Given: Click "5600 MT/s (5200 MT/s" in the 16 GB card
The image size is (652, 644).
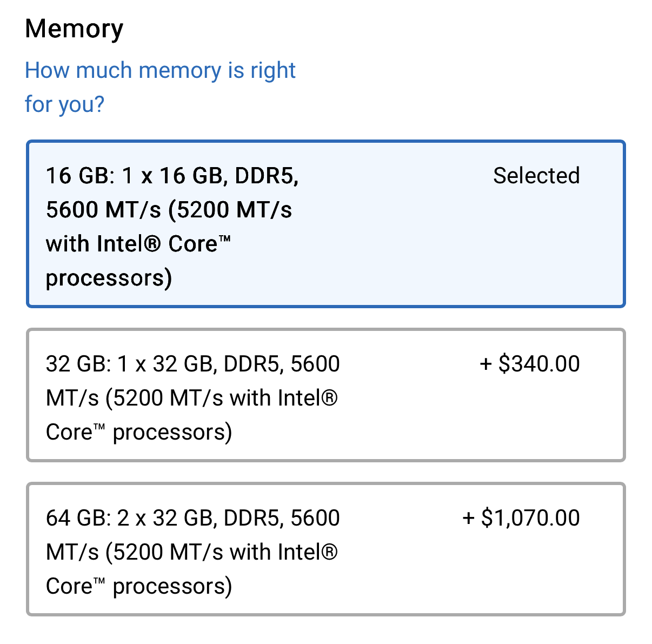Looking at the screenshot, I should tap(169, 210).
